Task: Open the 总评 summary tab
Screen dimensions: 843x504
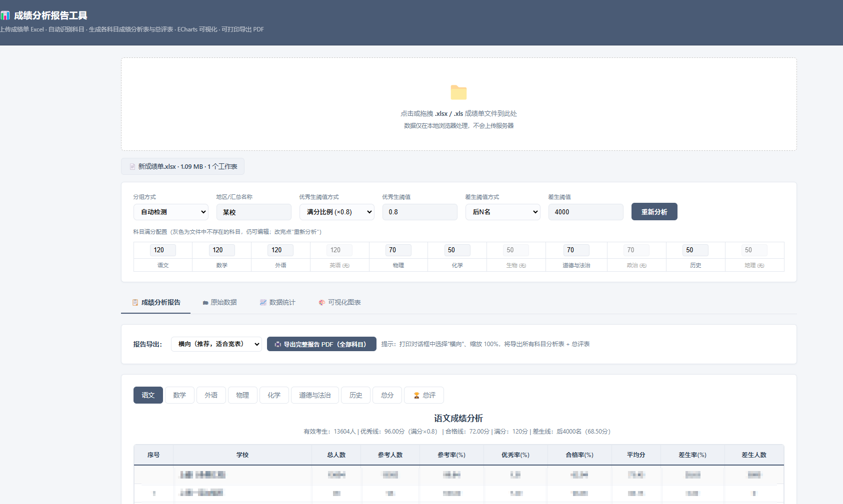Action: point(424,395)
